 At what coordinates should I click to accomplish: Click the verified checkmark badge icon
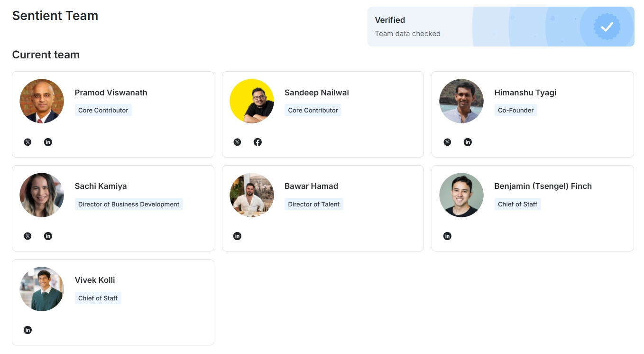pyautogui.click(x=607, y=27)
